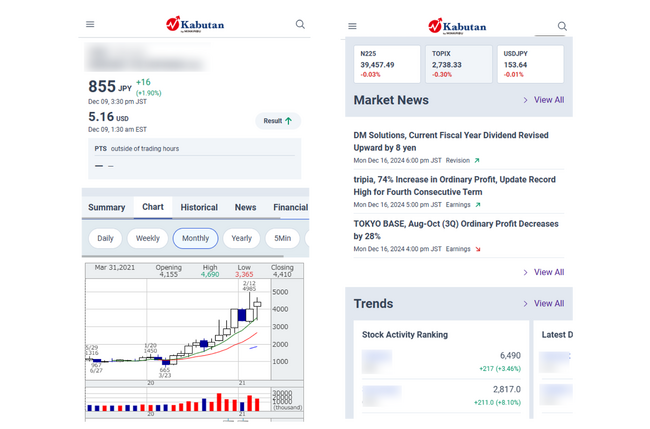Switch to the Summary tab
650x429 pixels.
pyautogui.click(x=107, y=207)
